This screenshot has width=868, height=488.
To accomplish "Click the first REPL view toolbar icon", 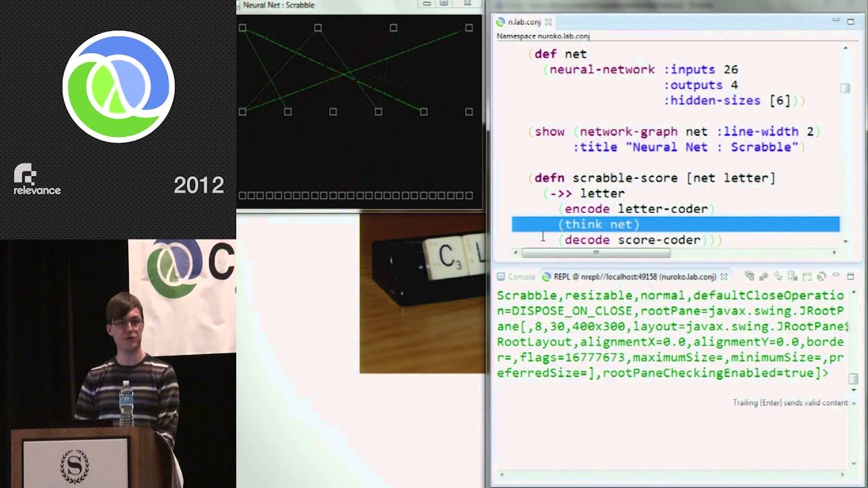I will tap(750, 277).
